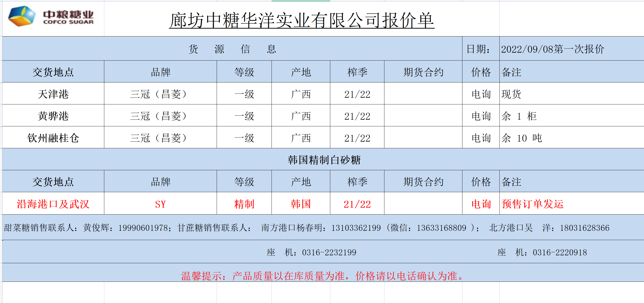Select the red 沿海港口及武汉 cell
644x303 pixels.
pos(53,204)
